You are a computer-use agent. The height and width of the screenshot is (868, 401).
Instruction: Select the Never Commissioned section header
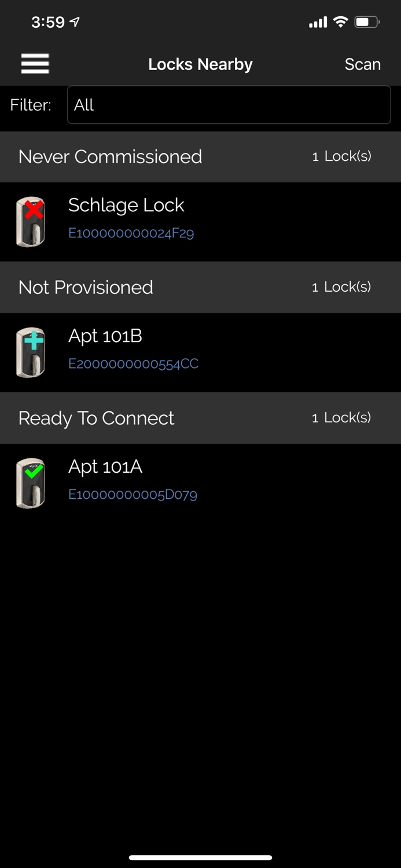click(200, 157)
